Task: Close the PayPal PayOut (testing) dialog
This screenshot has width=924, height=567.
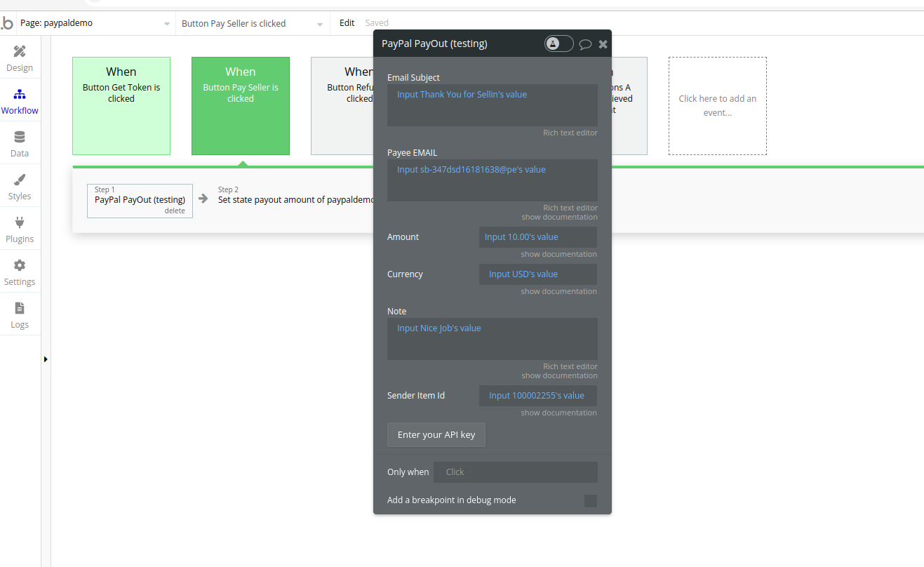Action: 603,44
